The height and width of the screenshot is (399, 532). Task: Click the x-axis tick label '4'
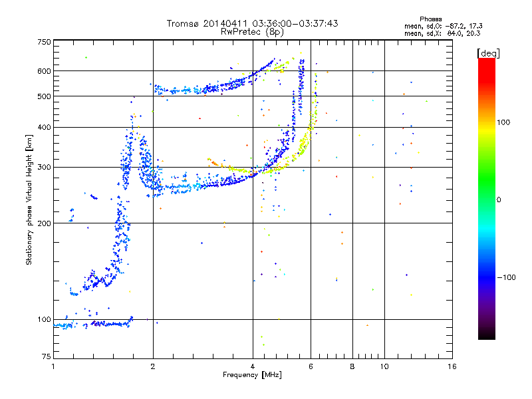[253, 367]
